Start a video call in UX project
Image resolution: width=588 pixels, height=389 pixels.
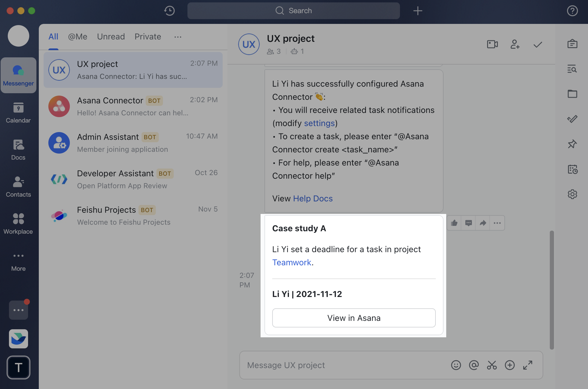click(492, 45)
